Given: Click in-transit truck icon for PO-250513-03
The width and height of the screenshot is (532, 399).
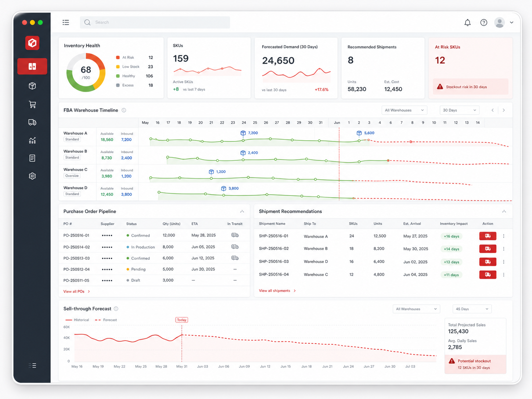Looking at the screenshot, I should pos(235,258).
